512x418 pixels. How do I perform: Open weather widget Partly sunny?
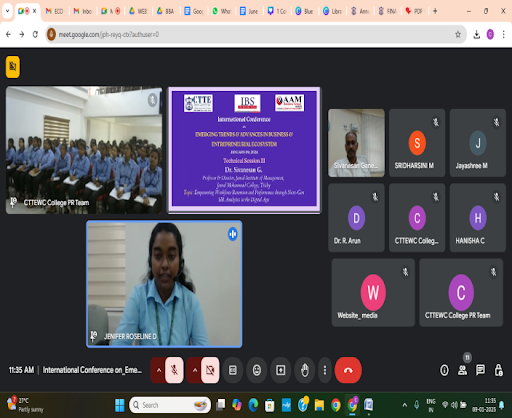(25, 405)
